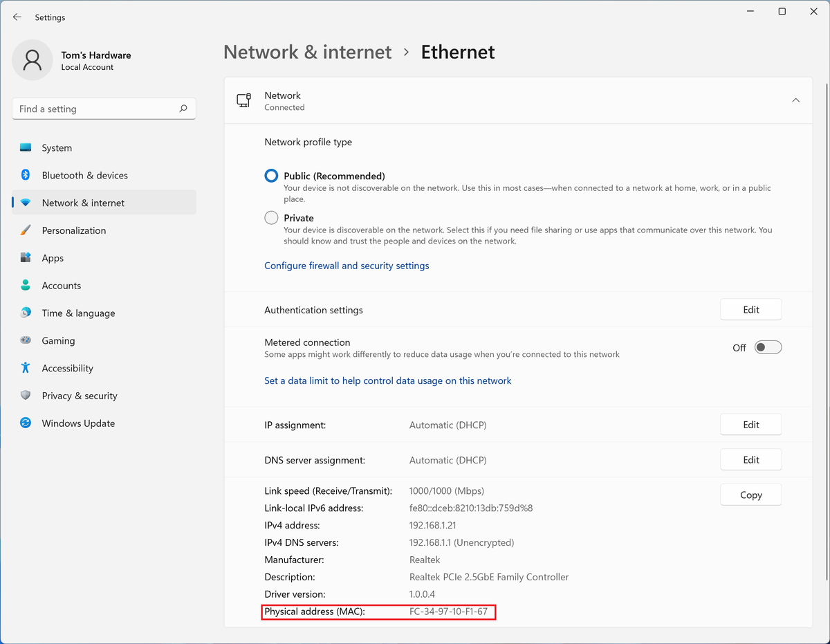Click the Personalization brush icon
This screenshot has width=830, height=644.
pos(25,230)
